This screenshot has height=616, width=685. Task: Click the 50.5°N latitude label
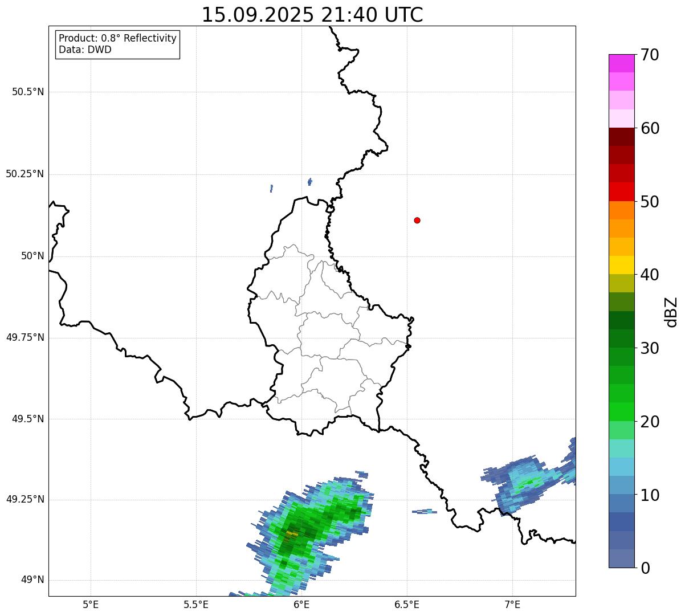[x=27, y=92]
